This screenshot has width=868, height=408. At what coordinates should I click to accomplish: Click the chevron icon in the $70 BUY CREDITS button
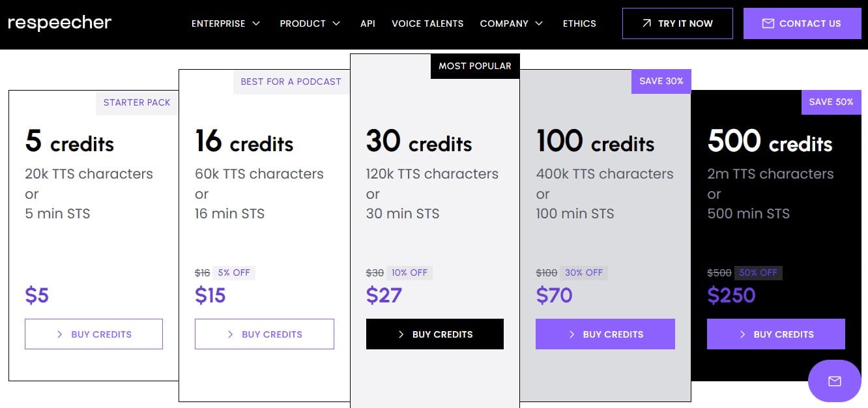[x=573, y=334]
